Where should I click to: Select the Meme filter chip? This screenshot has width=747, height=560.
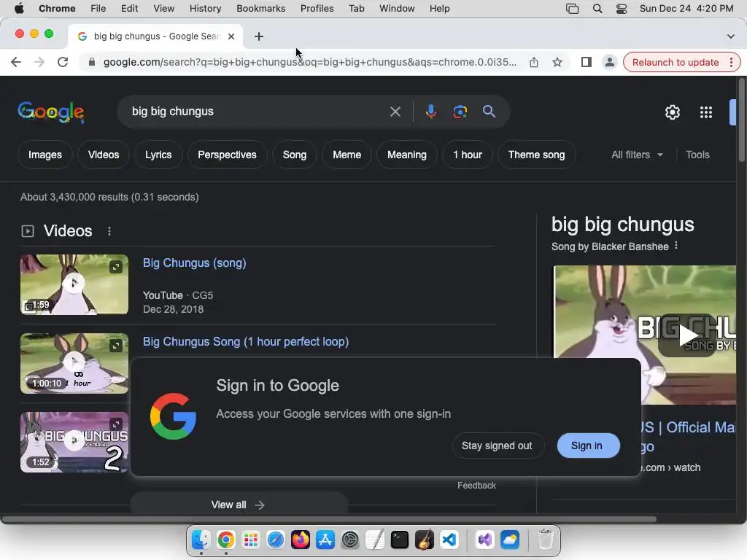click(x=347, y=155)
